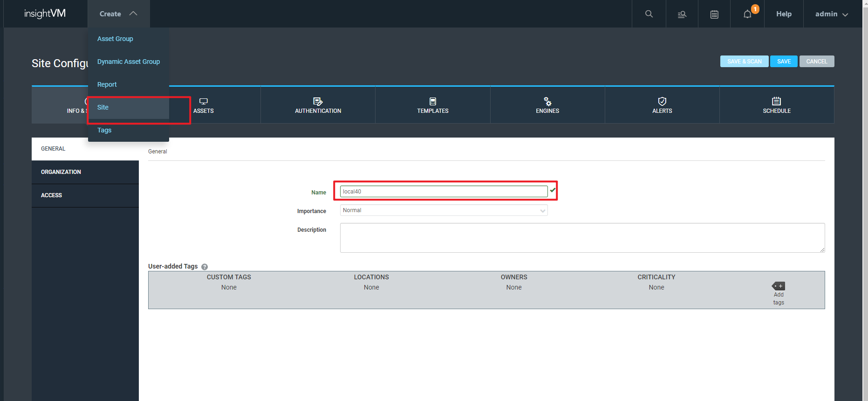Click the Cancel button

pyautogui.click(x=817, y=61)
